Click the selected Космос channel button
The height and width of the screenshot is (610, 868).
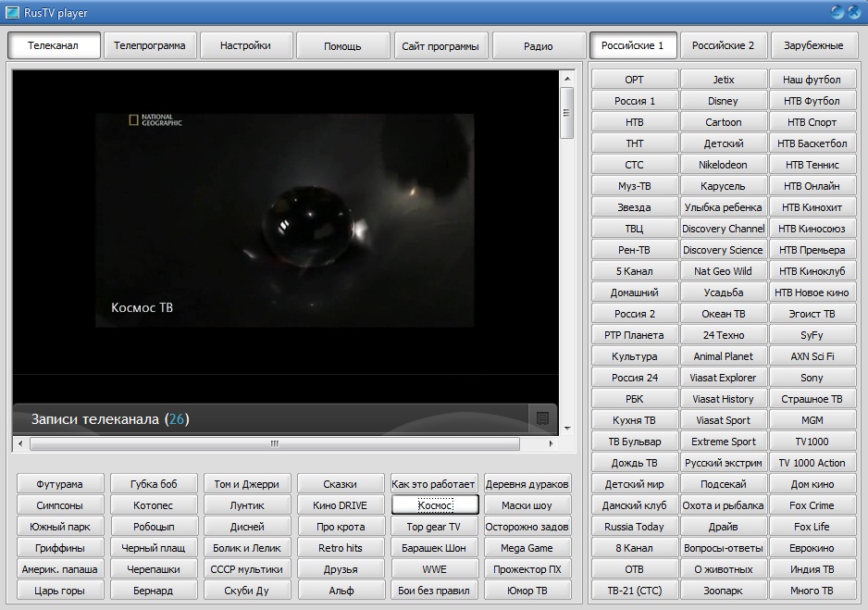click(x=435, y=504)
